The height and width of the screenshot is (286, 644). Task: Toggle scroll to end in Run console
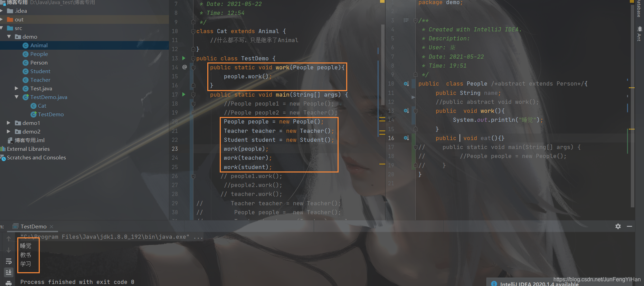[x=9, y=272]
